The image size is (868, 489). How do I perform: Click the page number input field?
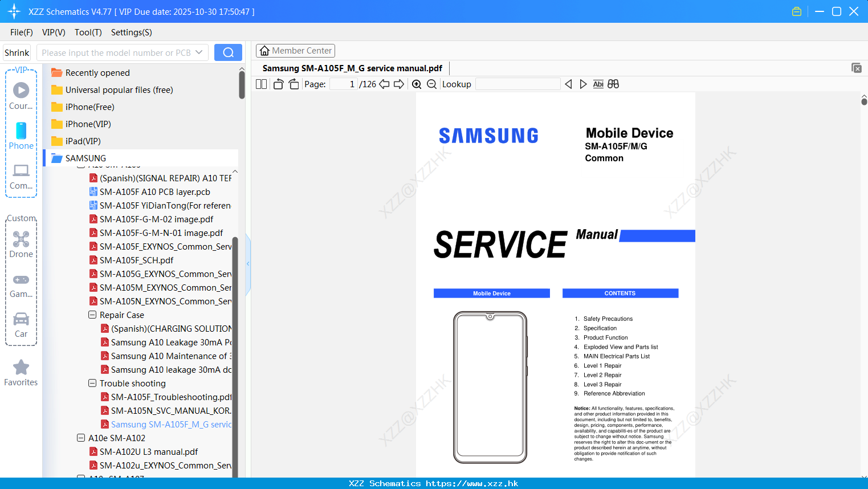(344, 84)
